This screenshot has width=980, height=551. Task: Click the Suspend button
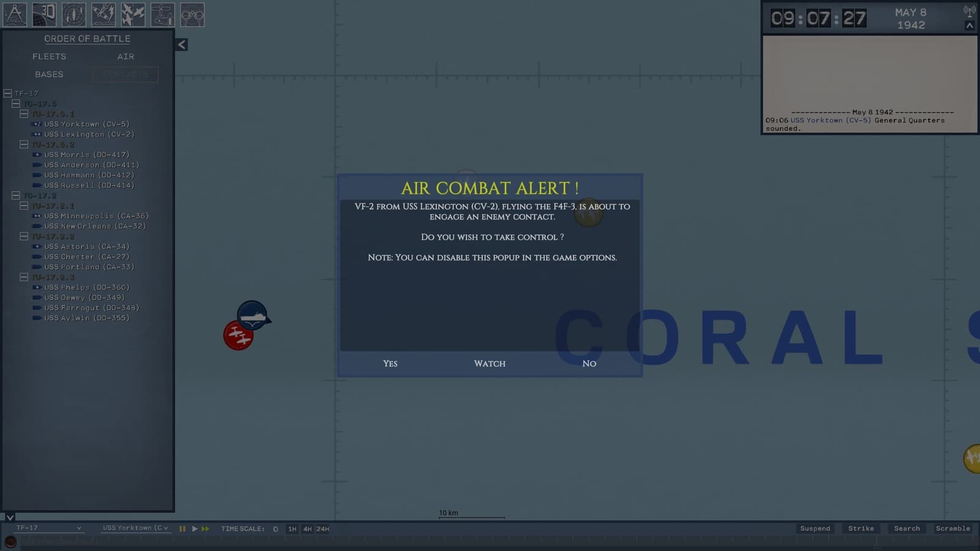click(x=815, y=528)
